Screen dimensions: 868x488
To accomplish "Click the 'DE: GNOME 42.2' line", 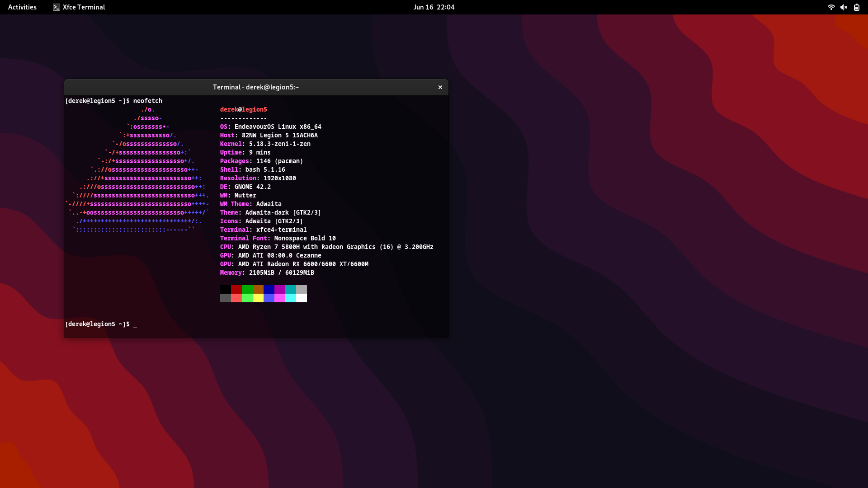I will 245,187.
